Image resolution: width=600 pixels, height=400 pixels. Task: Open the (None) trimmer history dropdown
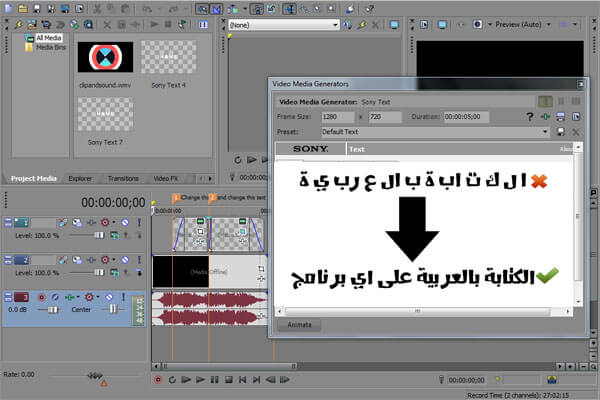[335, 25]
